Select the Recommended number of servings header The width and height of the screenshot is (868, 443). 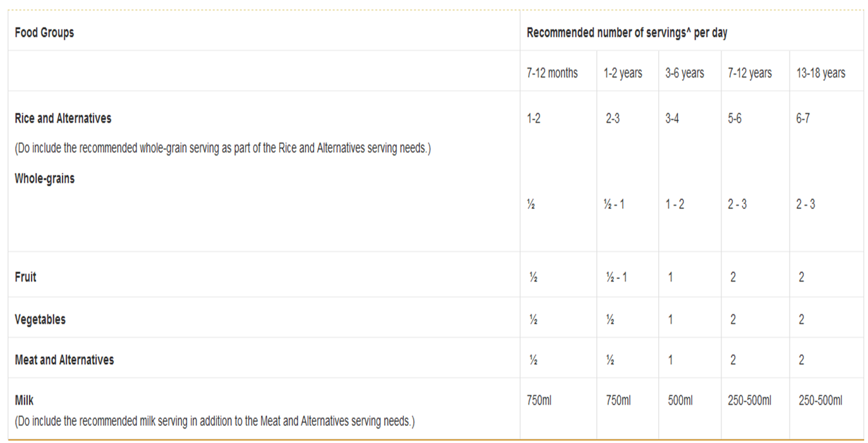point(627,32)
